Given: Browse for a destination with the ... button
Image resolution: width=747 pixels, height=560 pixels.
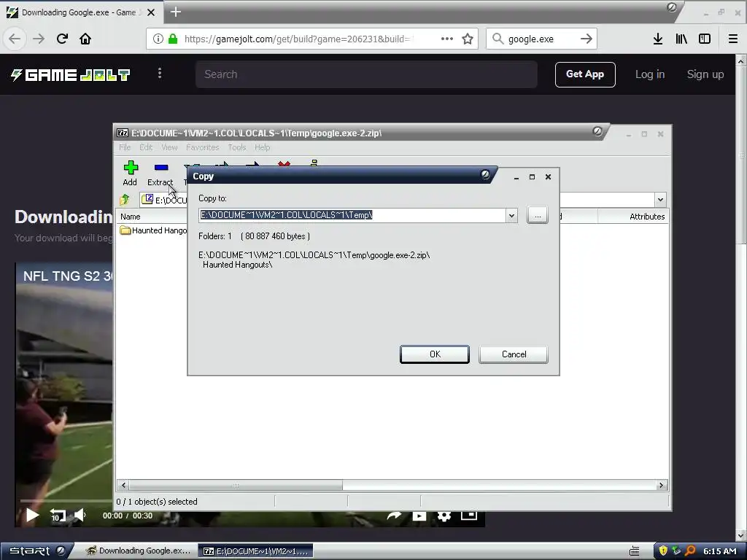Looking at the screenshot, I should [x=538, y=215].
